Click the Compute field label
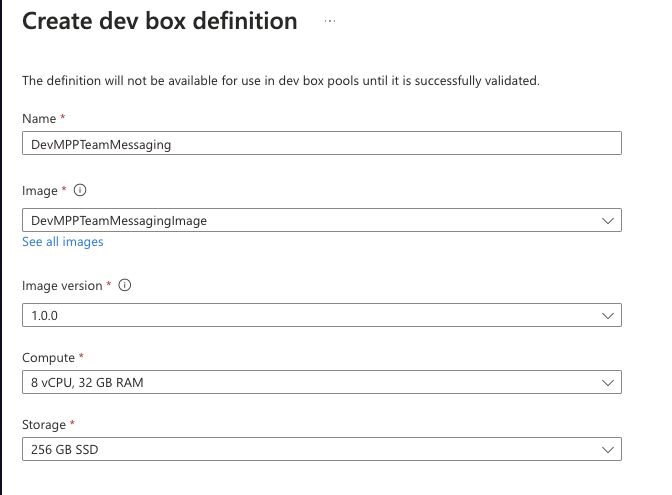Screen dimensions: 672x495 [48, 357]
